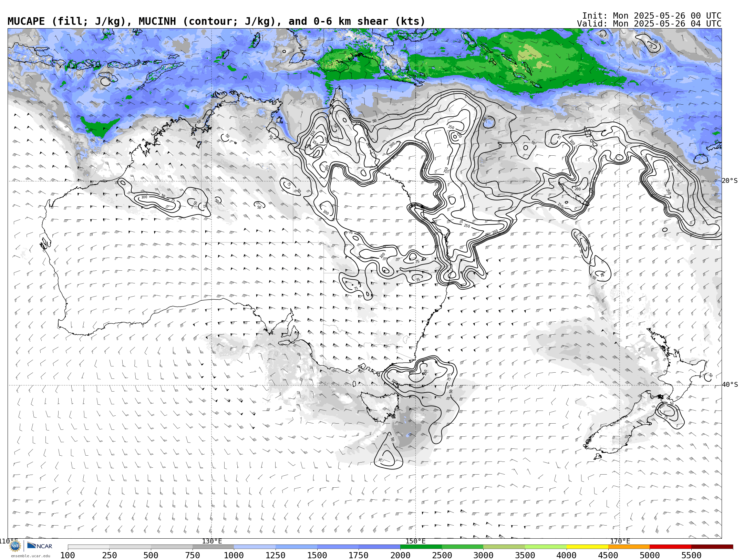
Task: Pick the color bar segment between 1250 and 1500
Action: point(296,547)
